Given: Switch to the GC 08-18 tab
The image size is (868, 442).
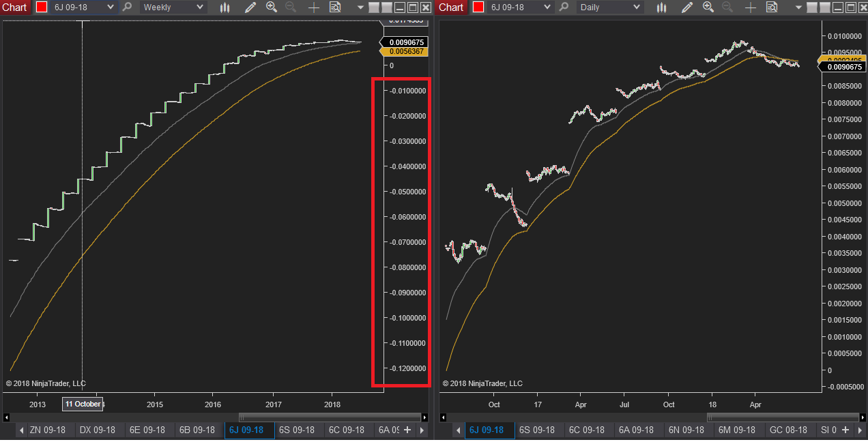Looking at the screenshot, I should [x=788, y=430].
